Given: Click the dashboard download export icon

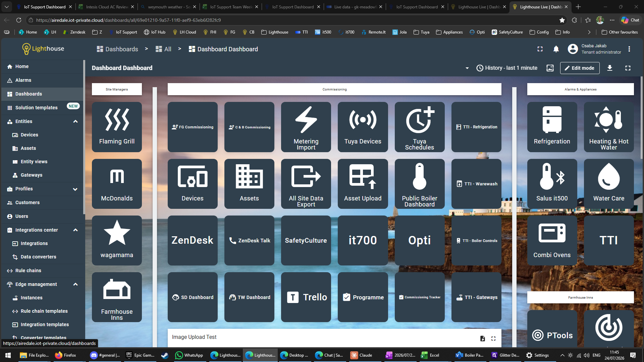Looking at the screenshot, I should tap(610, 68).
